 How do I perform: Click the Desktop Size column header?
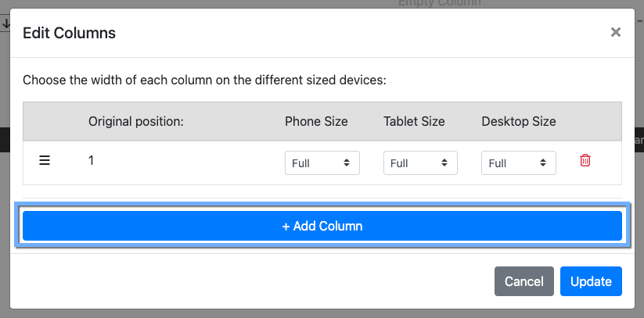pyautogui.click(x=519, y=121)
